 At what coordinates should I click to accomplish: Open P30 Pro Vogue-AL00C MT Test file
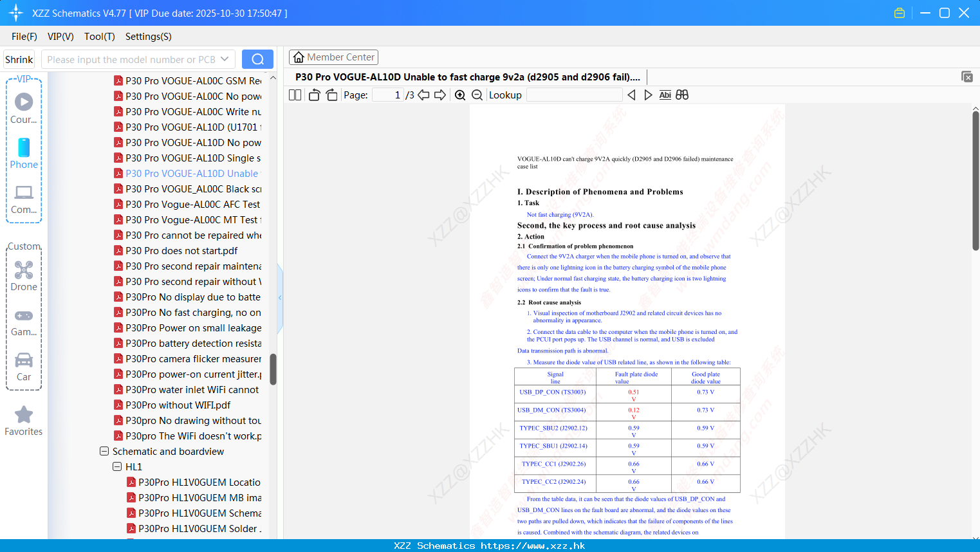(x=188, y=219)
